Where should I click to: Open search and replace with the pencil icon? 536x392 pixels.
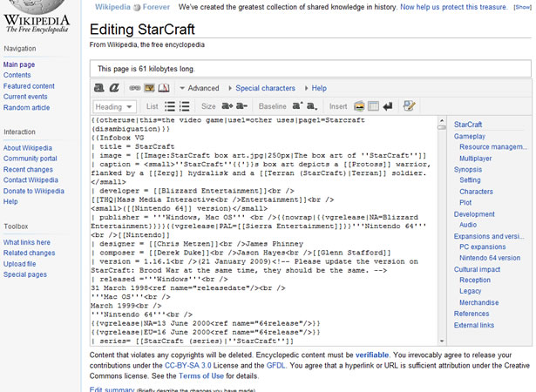[409, 106]
